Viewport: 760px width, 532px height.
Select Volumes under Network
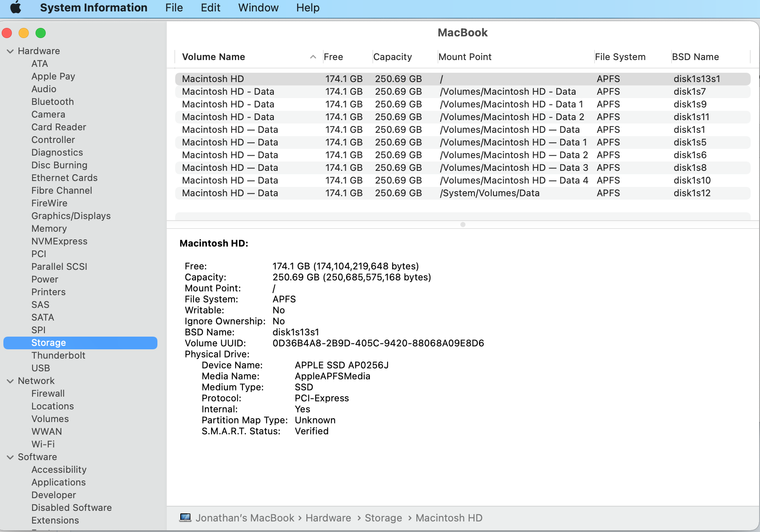point(50,419)
